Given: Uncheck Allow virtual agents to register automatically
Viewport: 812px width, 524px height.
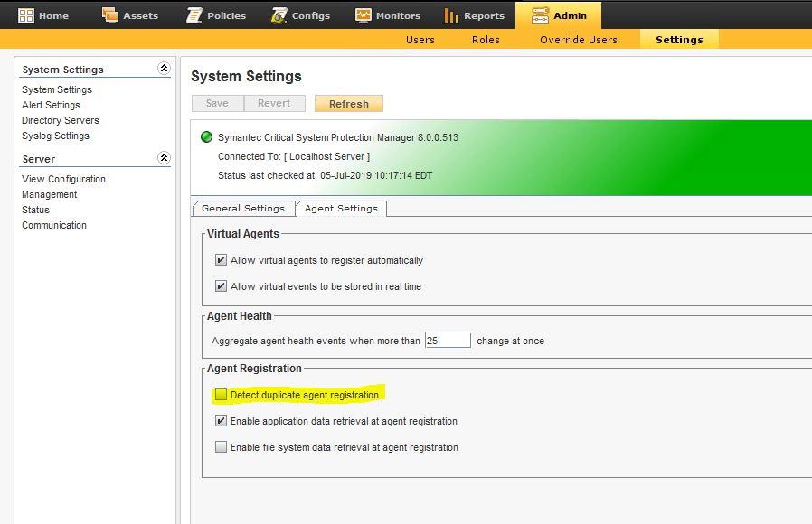Looking at the screenshot, I should point(221,260).
